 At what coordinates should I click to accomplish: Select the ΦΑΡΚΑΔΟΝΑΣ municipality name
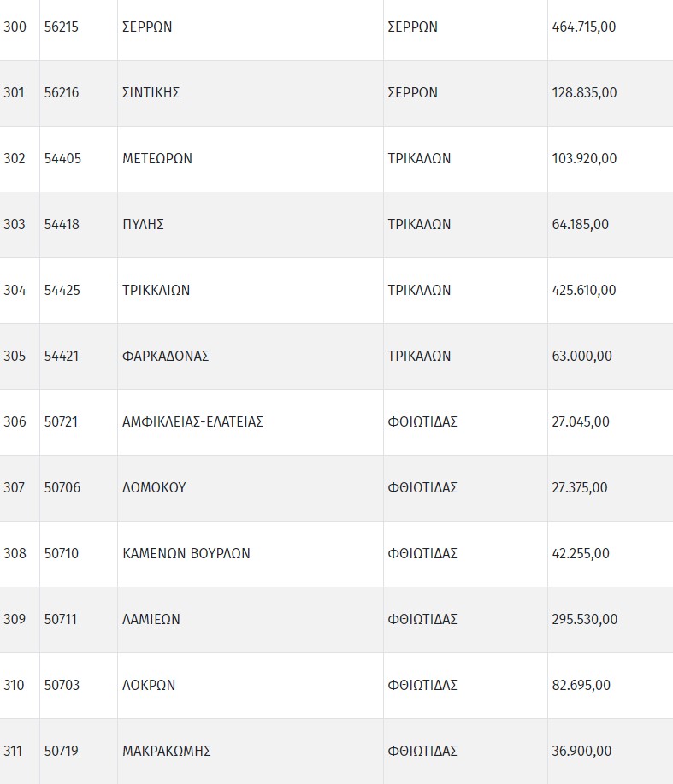tap(166, 356)
